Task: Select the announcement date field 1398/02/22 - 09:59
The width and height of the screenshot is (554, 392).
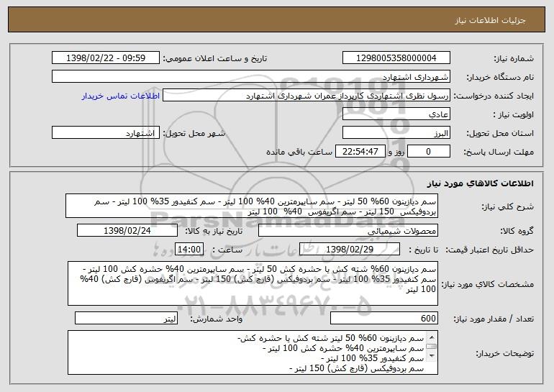Action: coord(106,58)
